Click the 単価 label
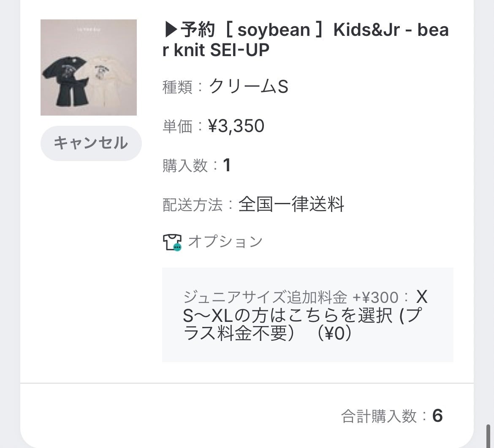 pyautogui.click(x=177, y=127)
